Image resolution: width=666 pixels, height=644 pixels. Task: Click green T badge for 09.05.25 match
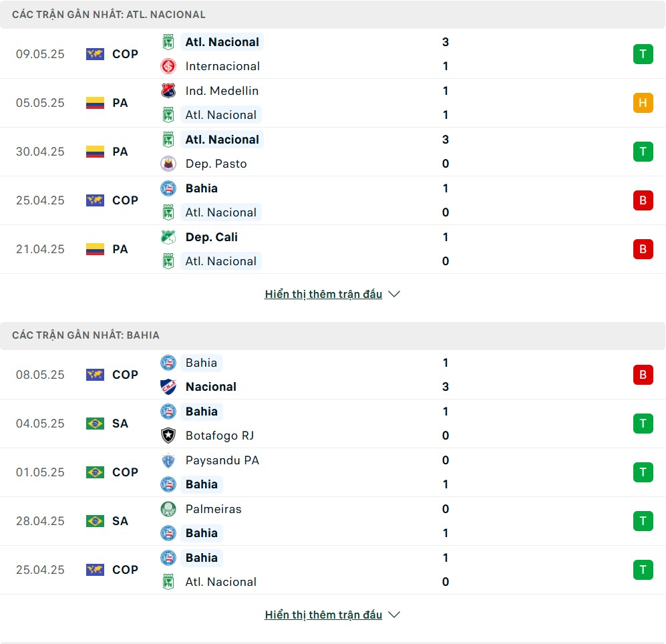643,54
